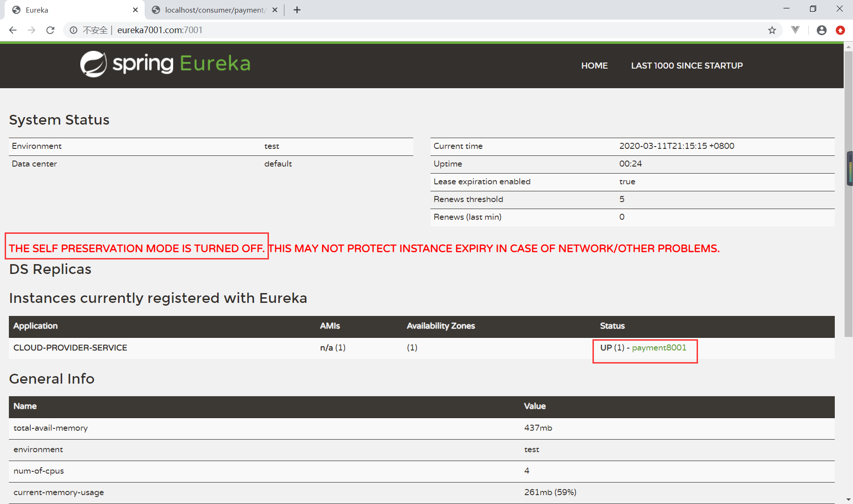Viewport: 853px width, 504px height.
Task: Click the Renews (last min) label
Action: 467,217
